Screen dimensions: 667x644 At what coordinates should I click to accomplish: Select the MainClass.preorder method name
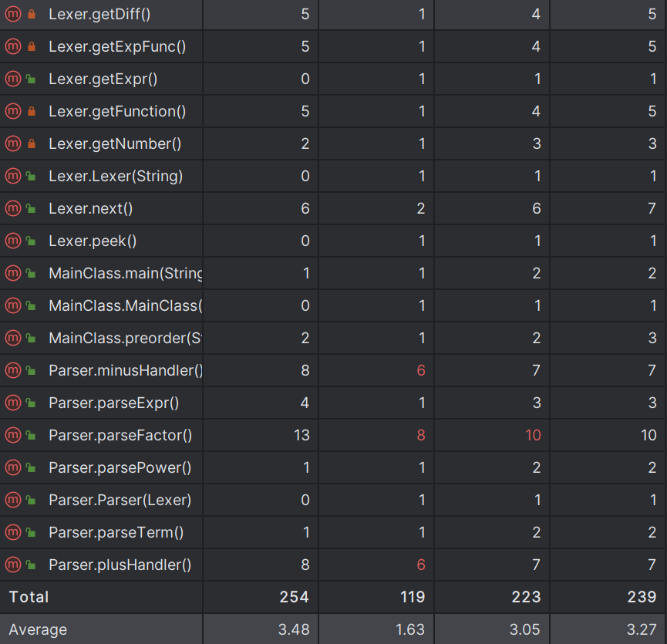click(x=126, y=338)
